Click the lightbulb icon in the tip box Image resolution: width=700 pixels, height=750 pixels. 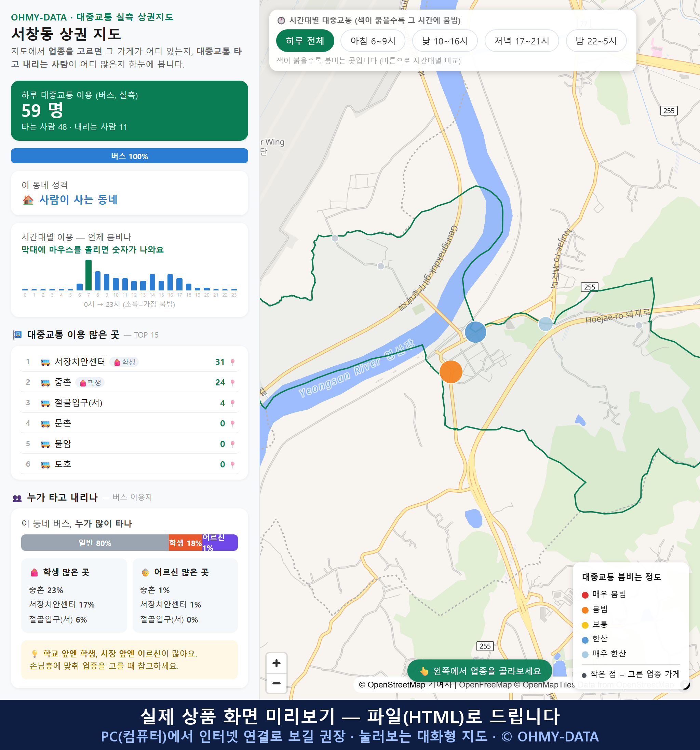click(x=34, y=653)
